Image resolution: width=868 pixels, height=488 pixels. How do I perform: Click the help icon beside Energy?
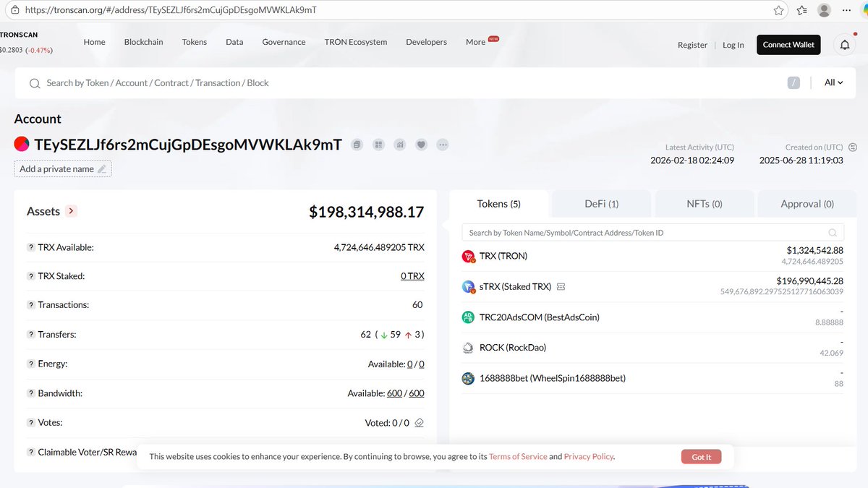[31, 364]
